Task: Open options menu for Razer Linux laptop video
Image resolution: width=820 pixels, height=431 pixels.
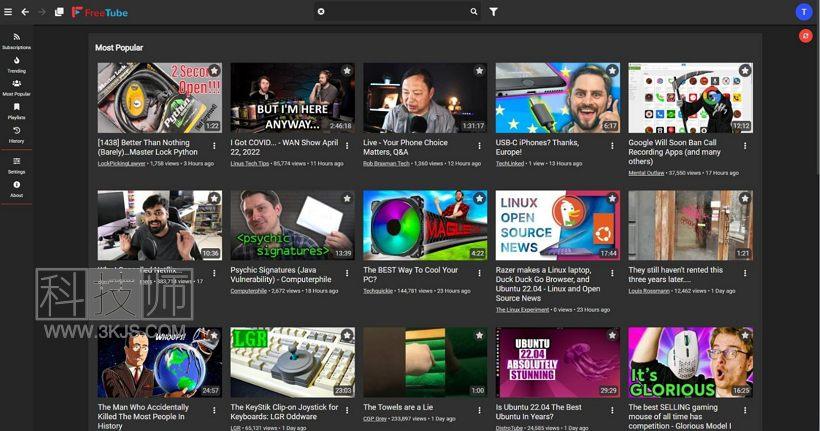Action: (x=612, y=273)
